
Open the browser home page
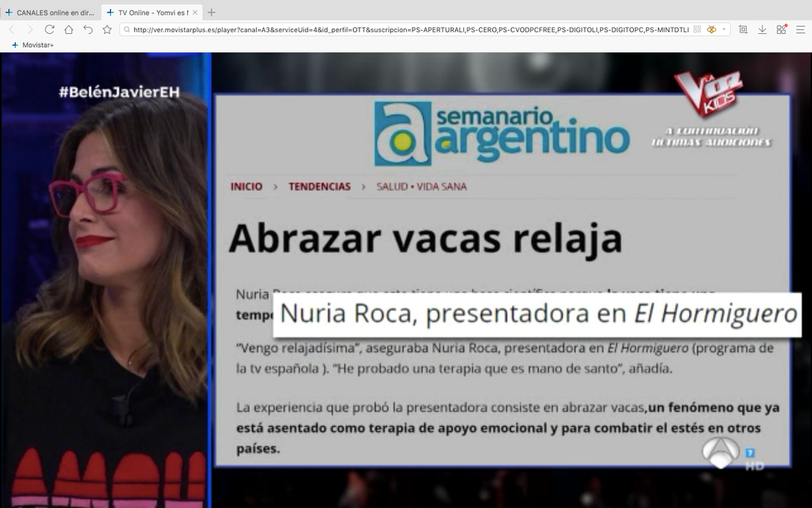(68, 30)
